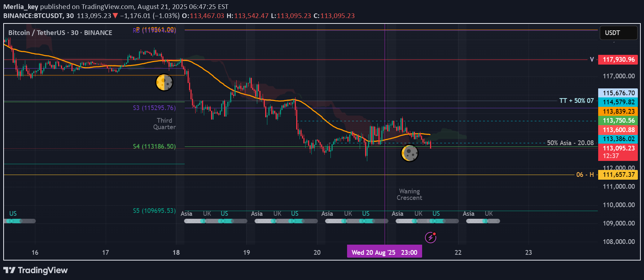Click date 22 on the time axis
Screen dimensions: 644x280
(x=458, y=253)
